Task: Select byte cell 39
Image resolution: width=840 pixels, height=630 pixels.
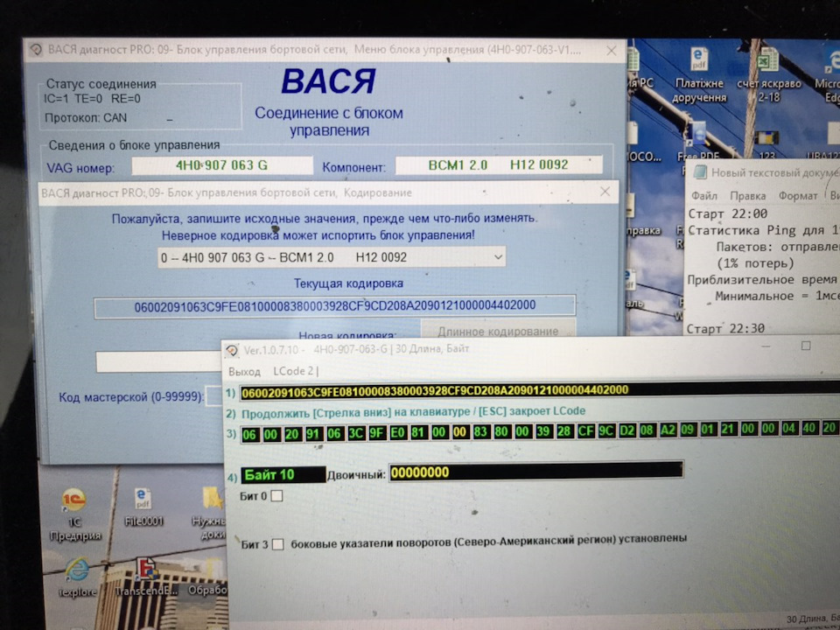Action: tap(543, 430)
